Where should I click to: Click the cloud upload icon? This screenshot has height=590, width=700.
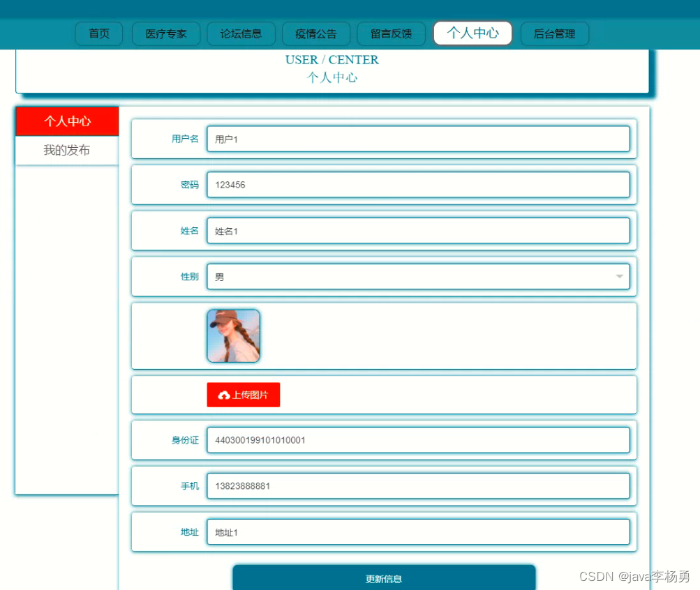pos(223,395)
